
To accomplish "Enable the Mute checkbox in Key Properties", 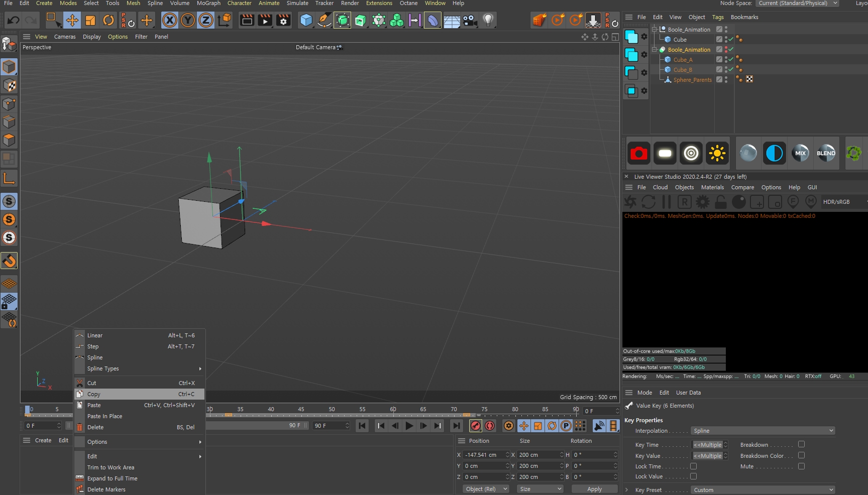I will 801,466.
